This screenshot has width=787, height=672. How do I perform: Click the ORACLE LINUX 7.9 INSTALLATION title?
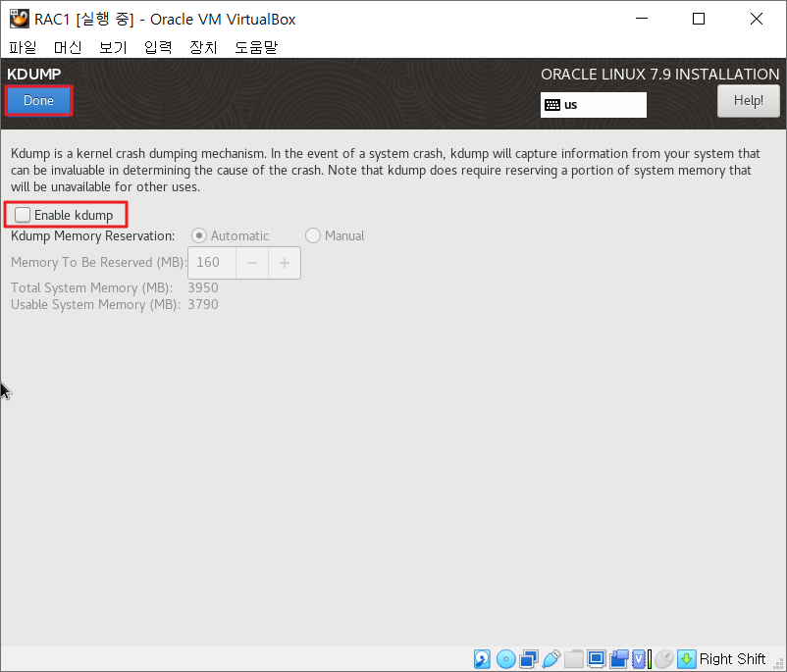660,75
